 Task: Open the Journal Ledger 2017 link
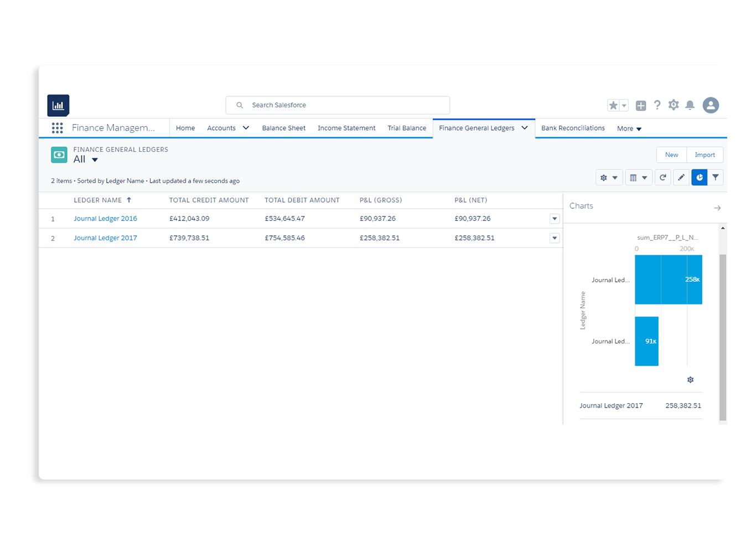point(105,238)
